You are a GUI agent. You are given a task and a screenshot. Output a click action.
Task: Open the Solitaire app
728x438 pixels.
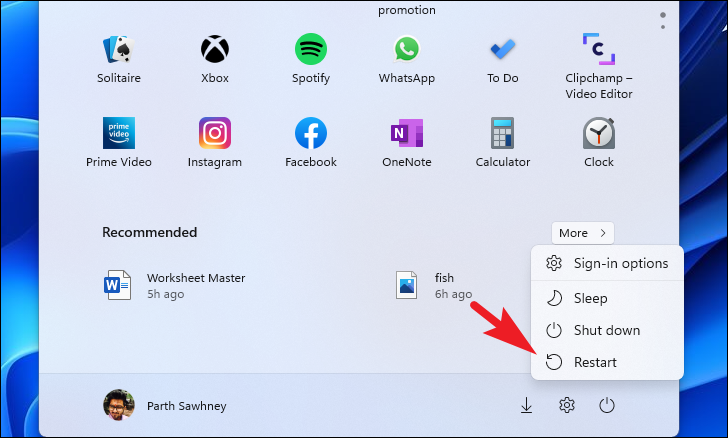click(x=119, y=59)
